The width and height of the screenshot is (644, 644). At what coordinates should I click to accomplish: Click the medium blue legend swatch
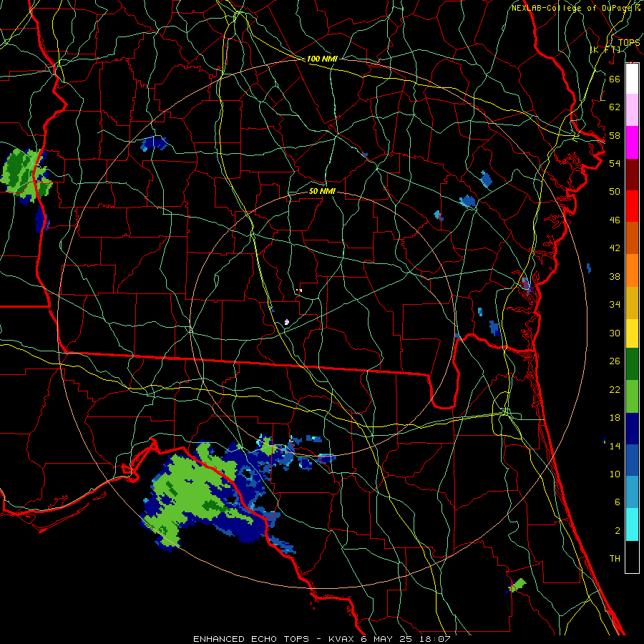(632, 461)
